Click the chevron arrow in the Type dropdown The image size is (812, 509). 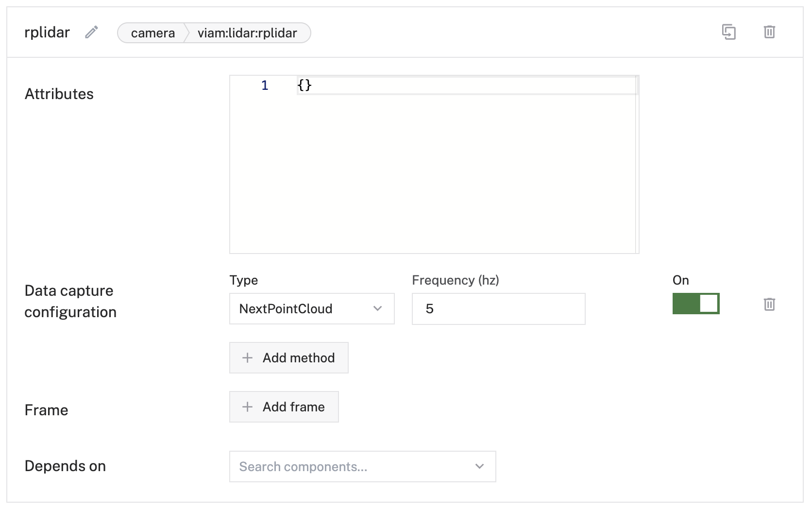(377, 309)
